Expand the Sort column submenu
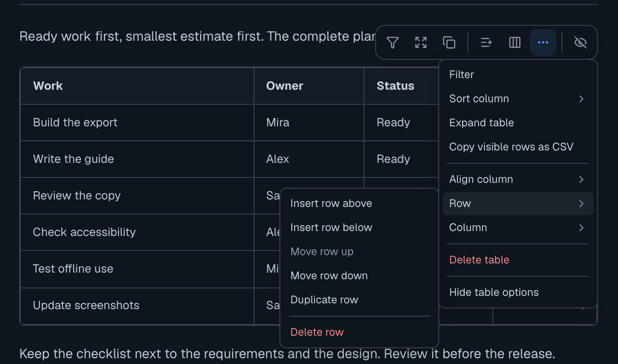This screenshot has width=618, height=364. coord(518,99)
